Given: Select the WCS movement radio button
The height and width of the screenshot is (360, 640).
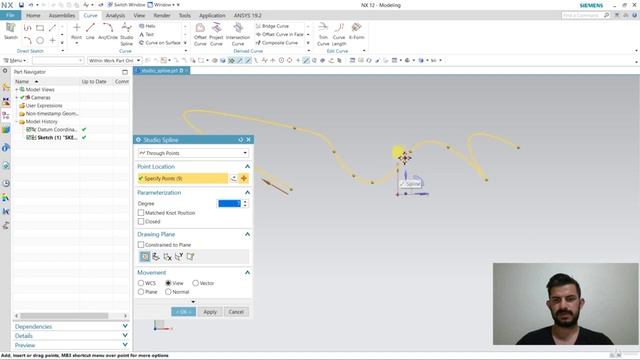Looking at the screenshot, I should coord(141,283).
